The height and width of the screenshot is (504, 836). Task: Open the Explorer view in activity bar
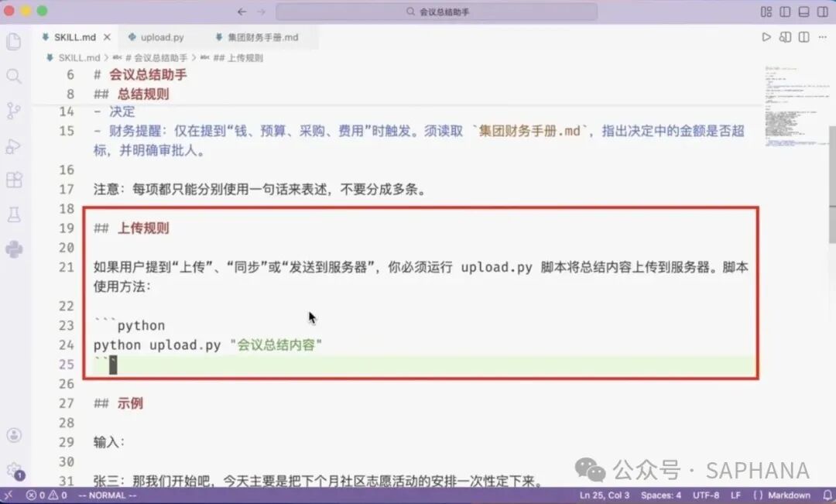14,42
